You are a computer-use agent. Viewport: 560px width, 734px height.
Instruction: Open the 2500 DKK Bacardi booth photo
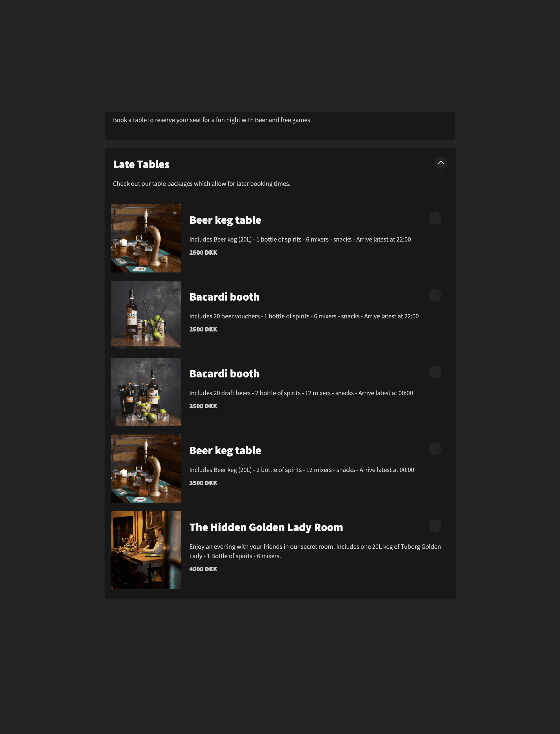click(146, 315)
